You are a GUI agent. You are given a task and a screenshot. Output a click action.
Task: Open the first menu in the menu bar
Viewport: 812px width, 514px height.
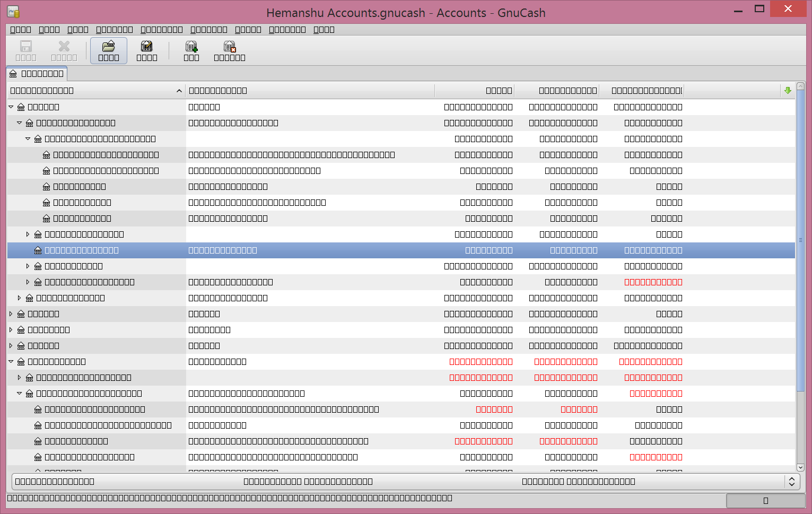pyautogui.click(x=21, y=30)
